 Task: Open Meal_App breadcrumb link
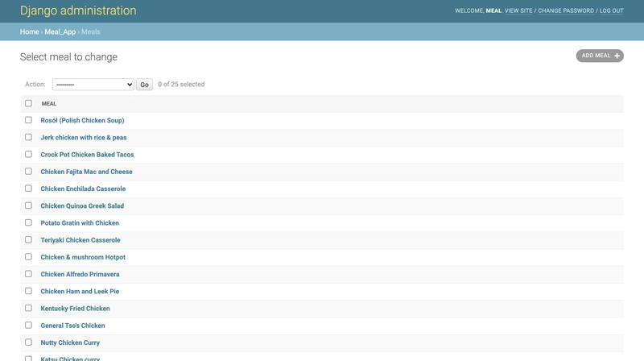point(60,31)
